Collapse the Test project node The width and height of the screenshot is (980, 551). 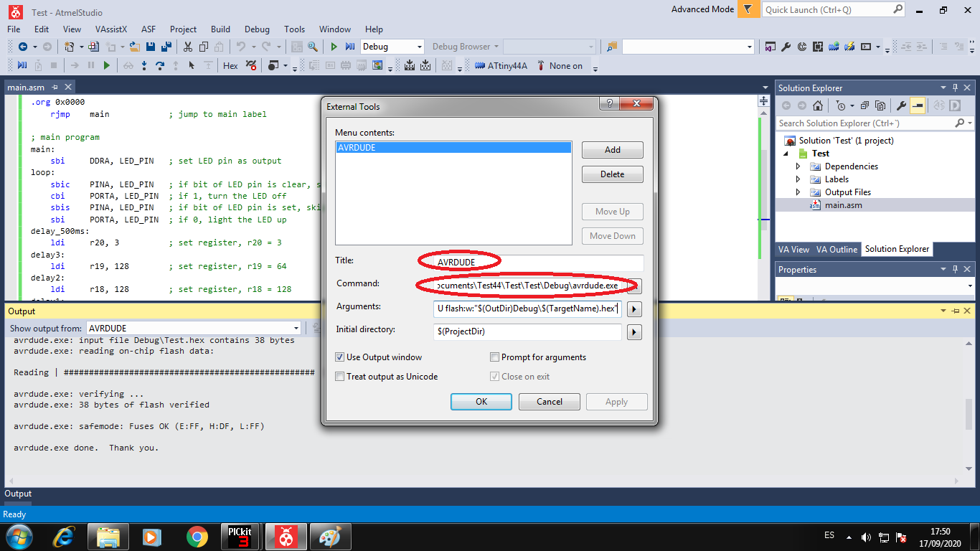pyautogui.click(x=786, y=154)
